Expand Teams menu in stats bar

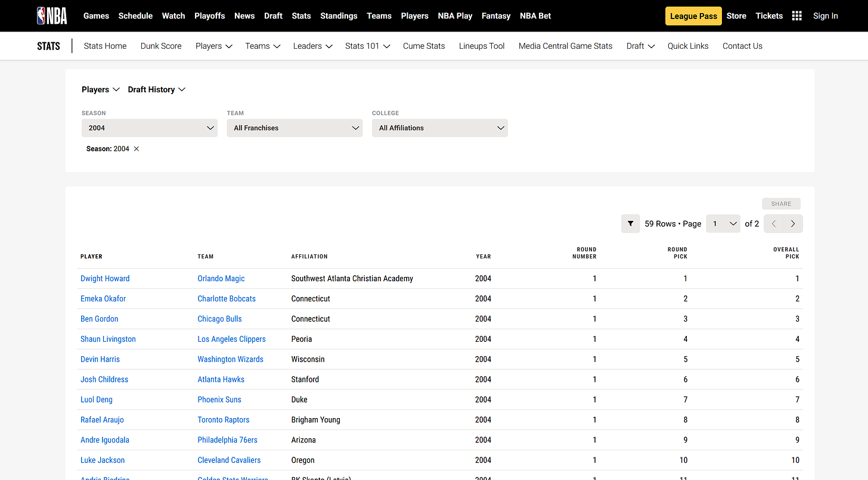pos(262,46)
